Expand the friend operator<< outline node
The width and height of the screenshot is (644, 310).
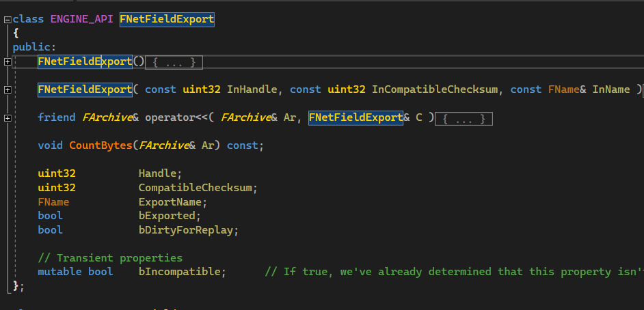point(7,118)
